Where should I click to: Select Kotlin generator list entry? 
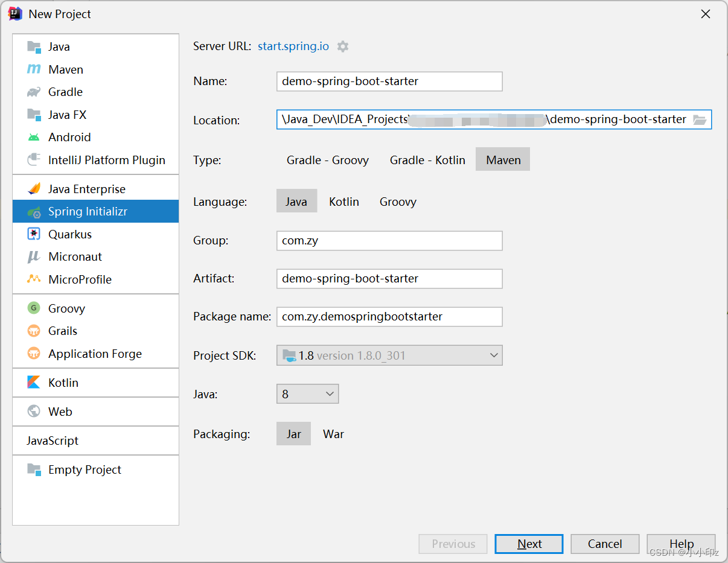tap(95, 383)
